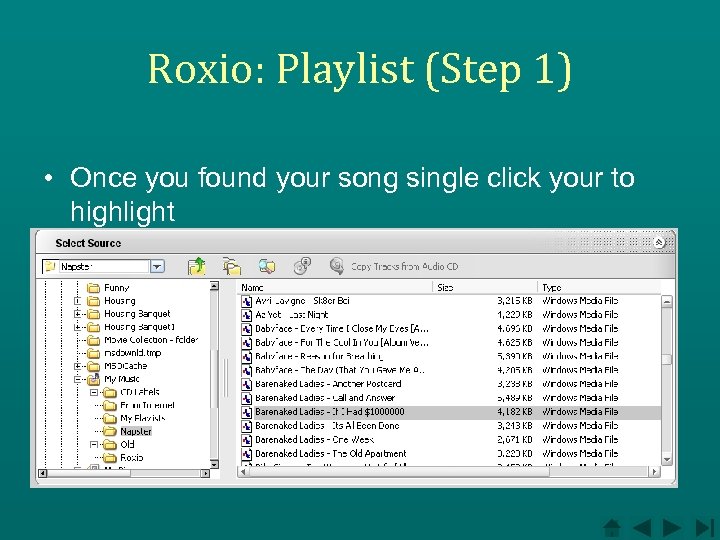This screenshot has height=540, width=720.
Task: Select the My Playlists folder
Action: coord(142,418)
